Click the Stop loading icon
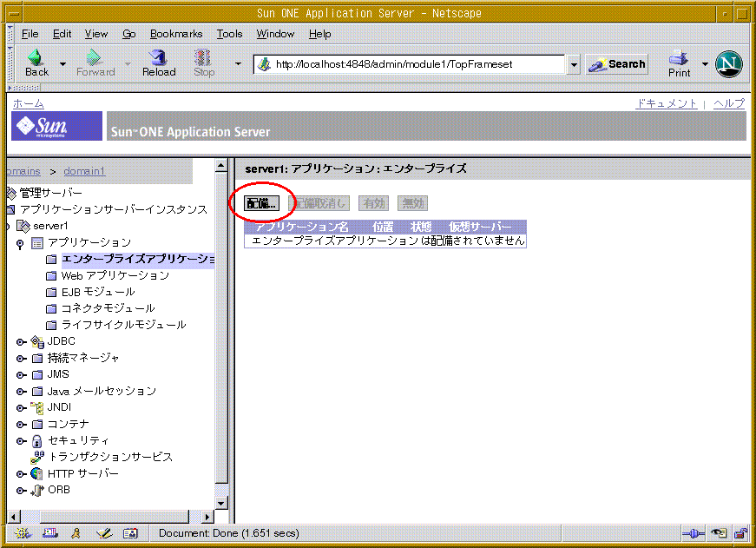 click(x=203, y=57)
